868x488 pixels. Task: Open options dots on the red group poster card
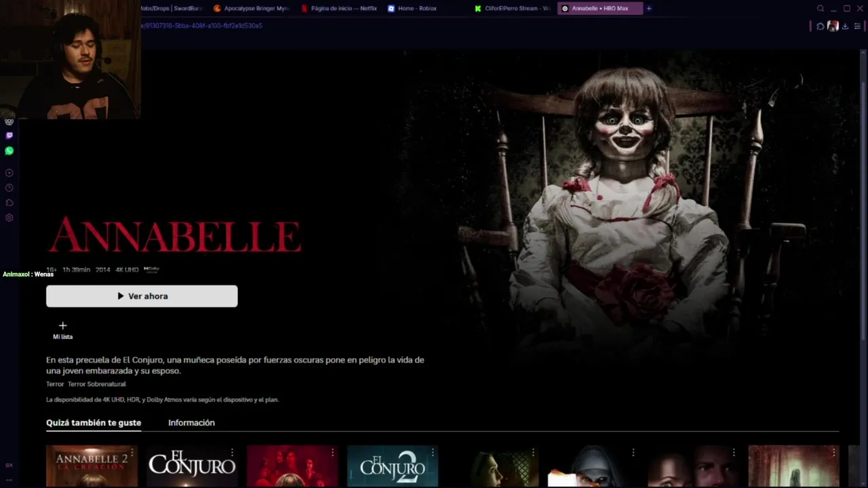(x=332, y=452)
